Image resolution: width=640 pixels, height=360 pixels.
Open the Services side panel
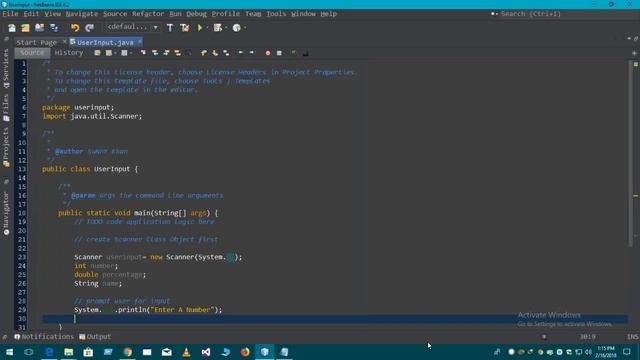[x=6, y=69]
